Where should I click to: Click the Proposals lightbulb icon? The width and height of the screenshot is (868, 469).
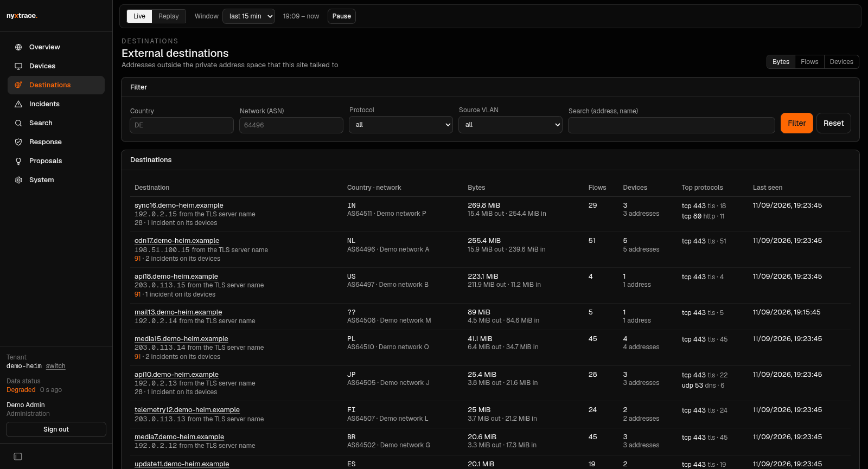point(18,161)
